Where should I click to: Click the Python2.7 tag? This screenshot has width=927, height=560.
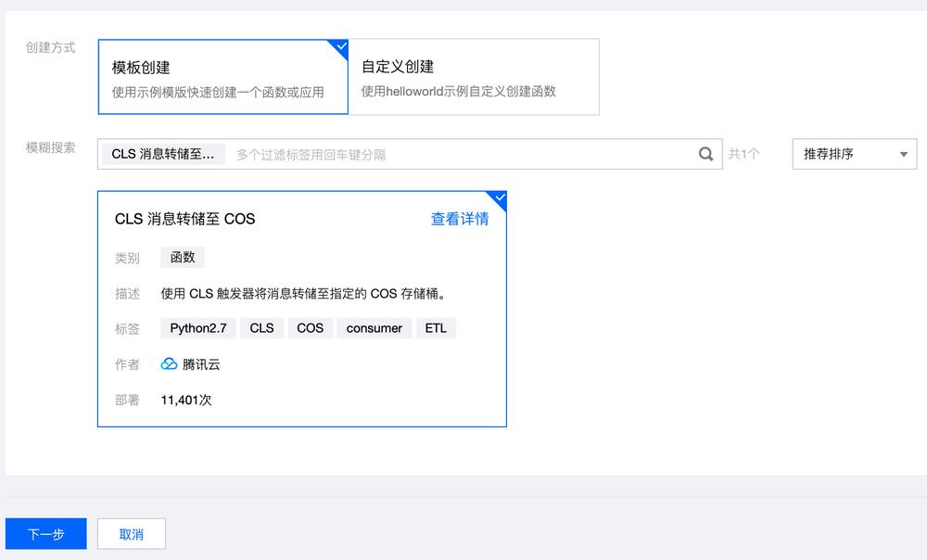click(198, 328)
